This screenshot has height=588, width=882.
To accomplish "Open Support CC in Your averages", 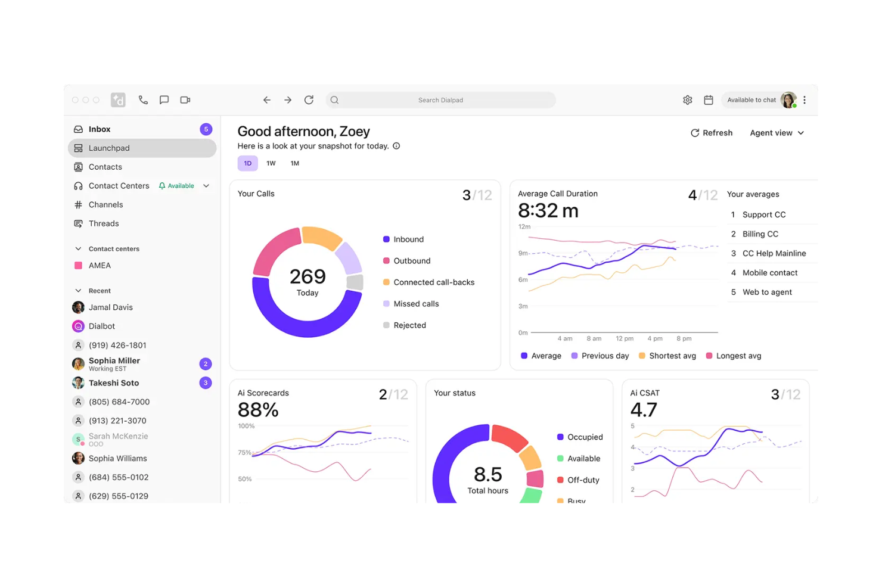I will tap(764, 214).
